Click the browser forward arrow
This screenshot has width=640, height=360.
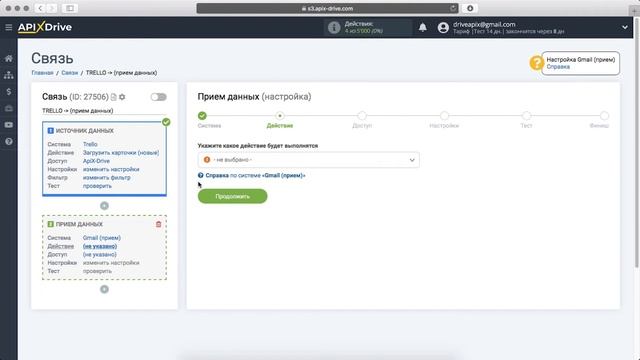(x=52, y=8)
